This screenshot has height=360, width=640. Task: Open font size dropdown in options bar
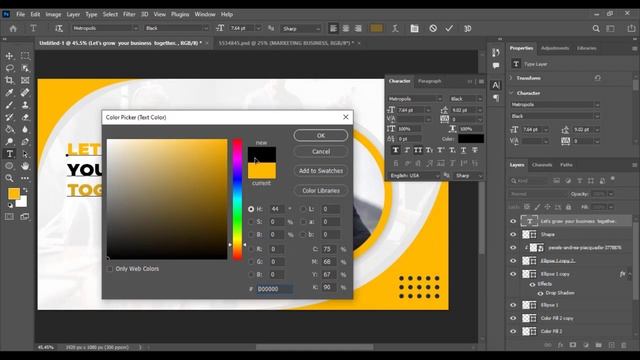click(258, 28)
